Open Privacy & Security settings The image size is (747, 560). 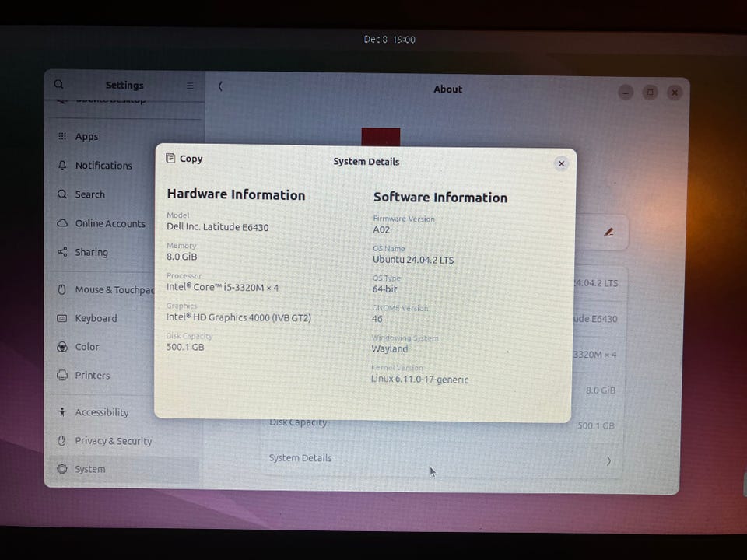tap(113, 441)
